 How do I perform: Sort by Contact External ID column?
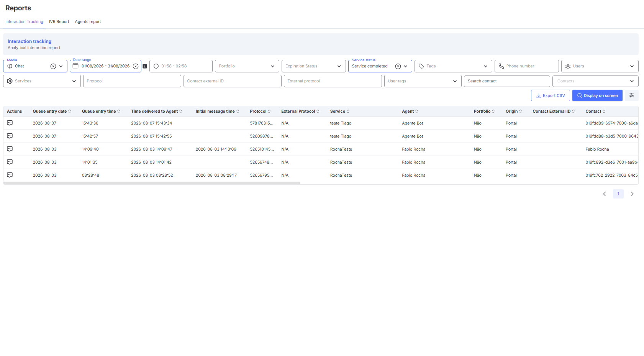tap(574, 112)
